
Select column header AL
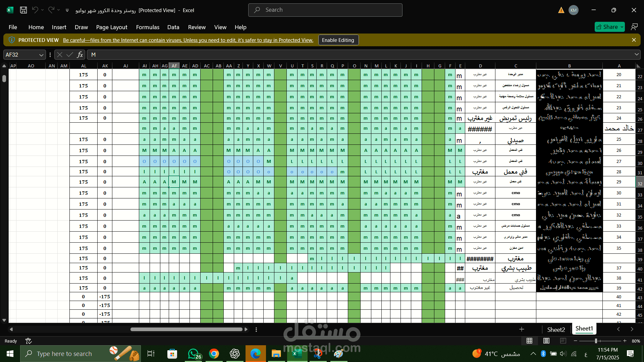pos(84,66)
